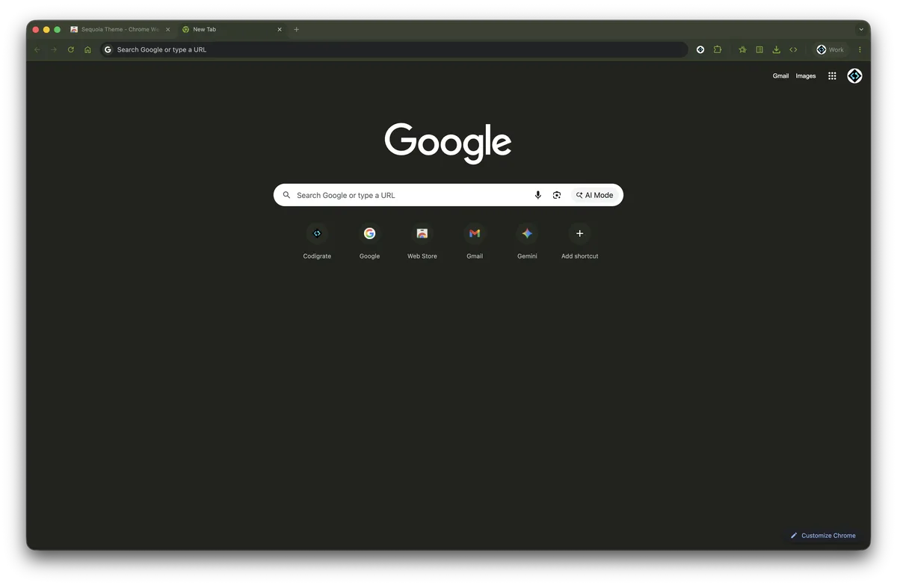Open the Gemini shortcut
This screenshot has width=897, height=588.
pyautogui.click(x=527, y=241)
